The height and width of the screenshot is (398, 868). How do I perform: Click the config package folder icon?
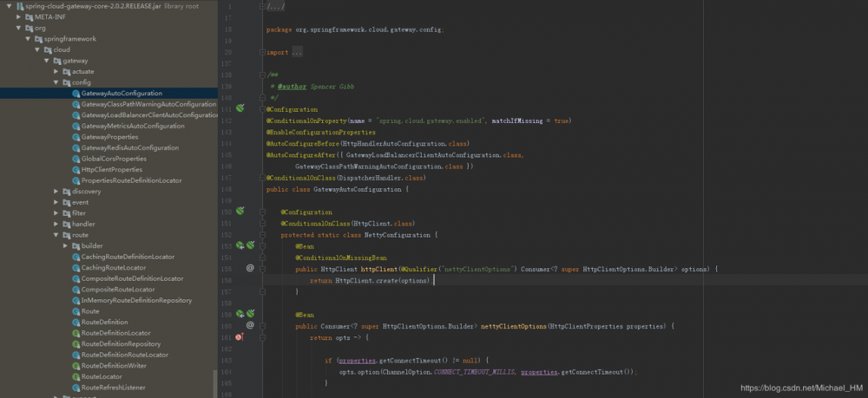tap(67, 82)
